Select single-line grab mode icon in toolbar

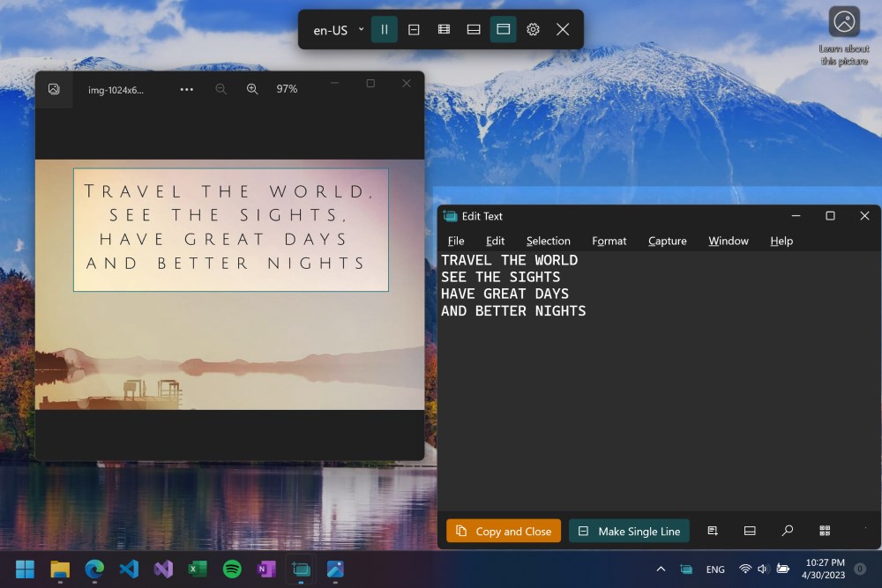(414, 29)
